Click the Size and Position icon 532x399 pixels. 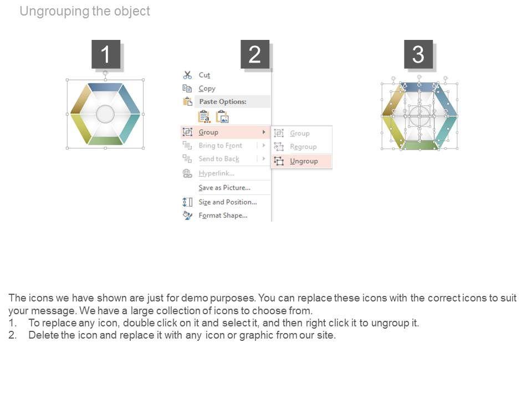point(187,202)
